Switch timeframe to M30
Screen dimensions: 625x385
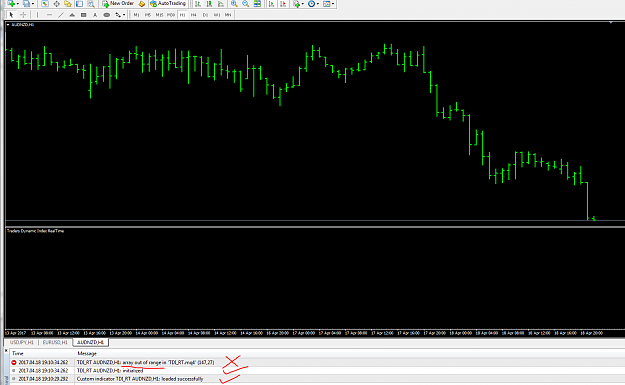[x=171, y=15]
